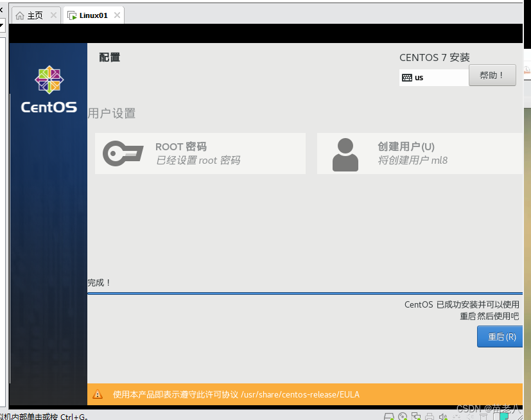Switch to the Linux01 tab
This screenshot has height=420, width=531.
click(x=94, y=15)
